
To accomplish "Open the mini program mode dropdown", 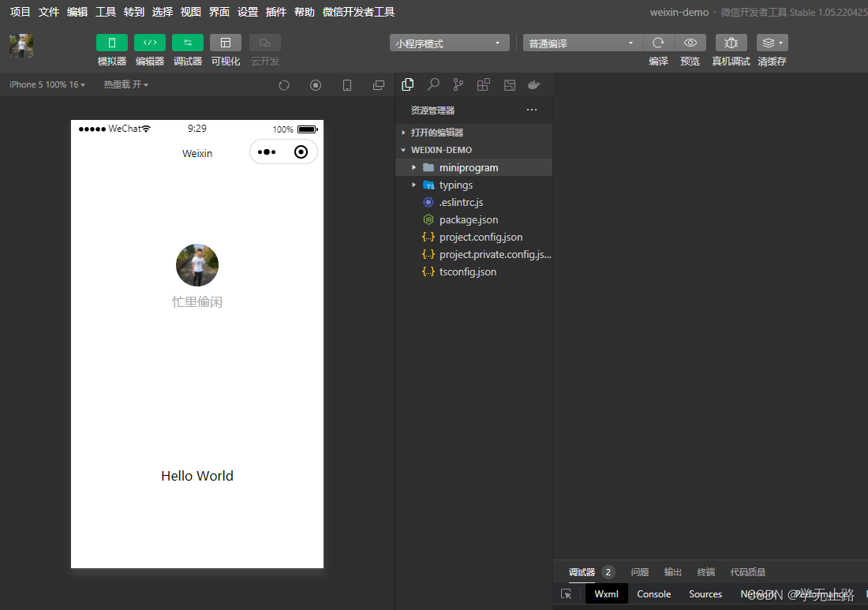I will coord(450,43).
